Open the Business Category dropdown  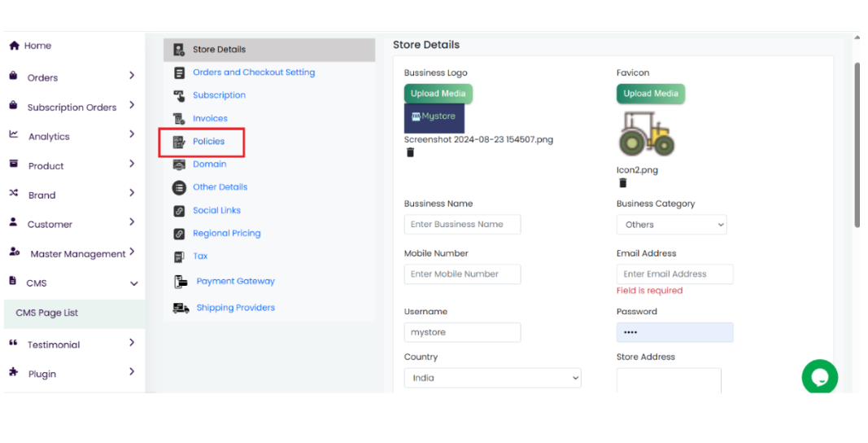(671, 225)
